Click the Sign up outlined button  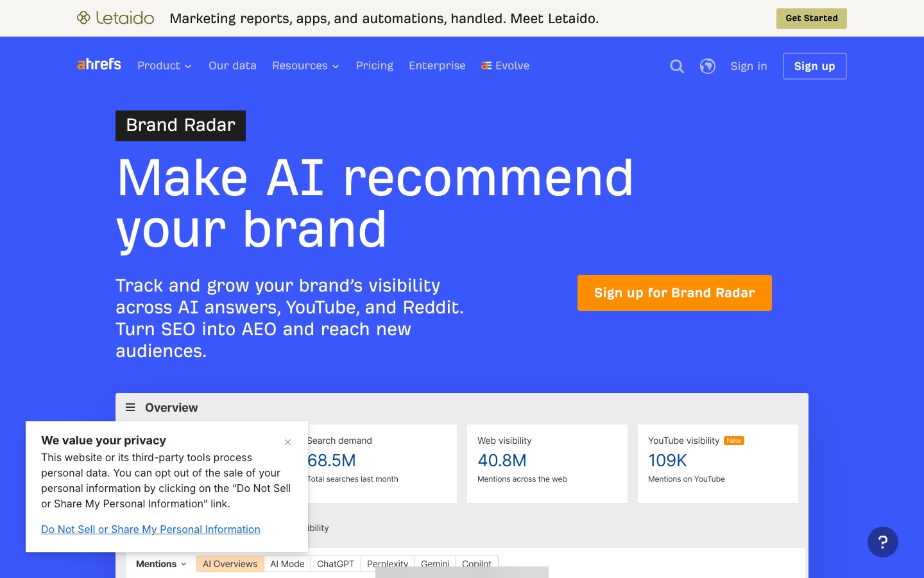click(815, 66)
